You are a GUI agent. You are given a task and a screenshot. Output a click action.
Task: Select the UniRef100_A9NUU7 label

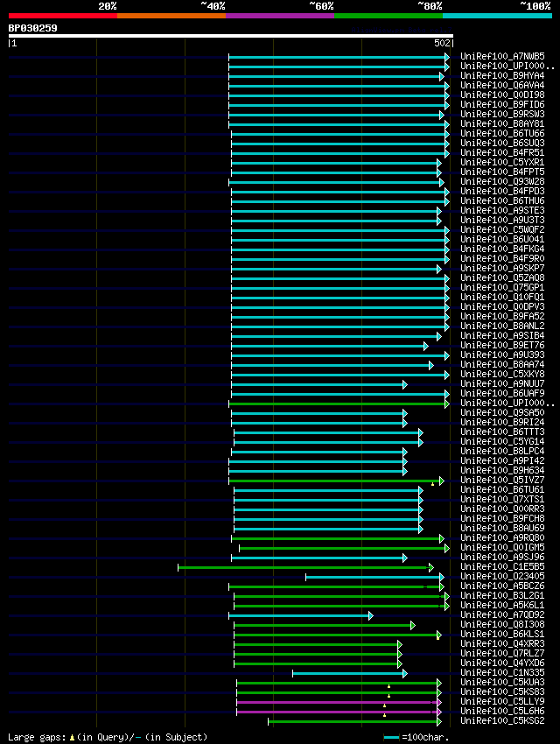502,383
